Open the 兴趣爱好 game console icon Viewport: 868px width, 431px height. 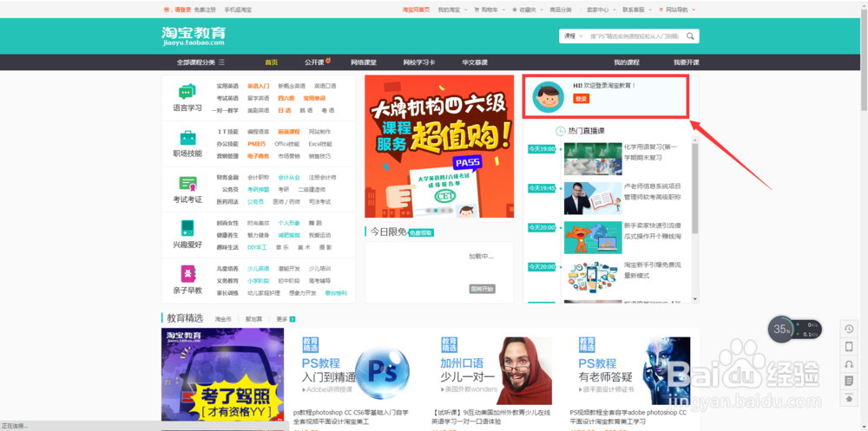[187, 228]
